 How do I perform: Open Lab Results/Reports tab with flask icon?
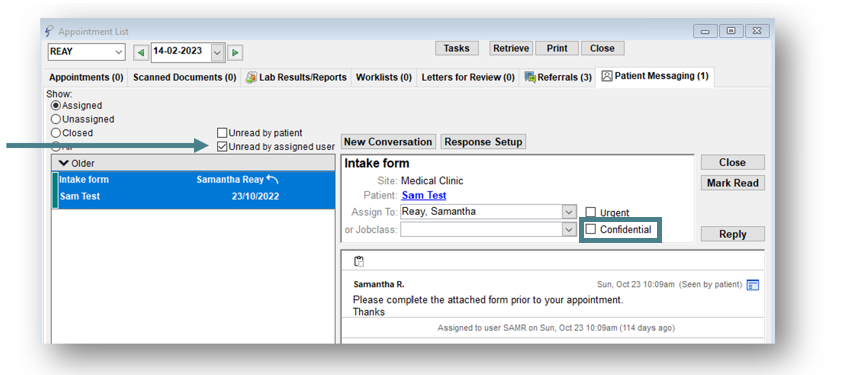[296, 78]
